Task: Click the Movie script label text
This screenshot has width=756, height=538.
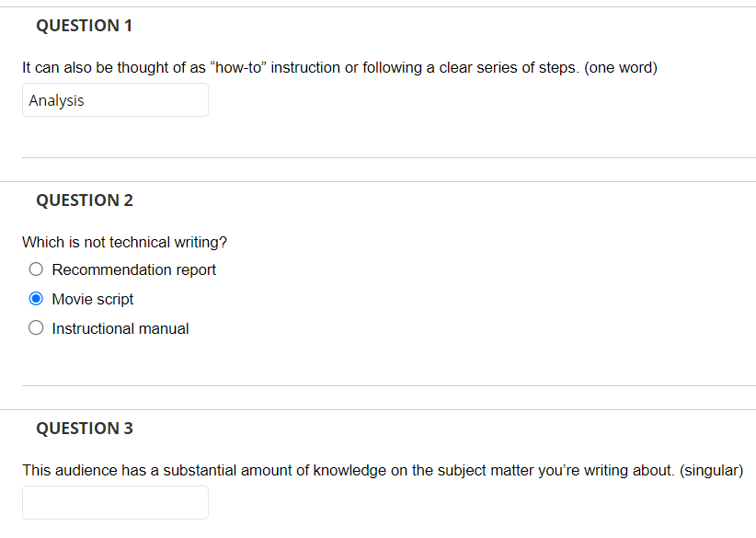Action: [93, 299]
